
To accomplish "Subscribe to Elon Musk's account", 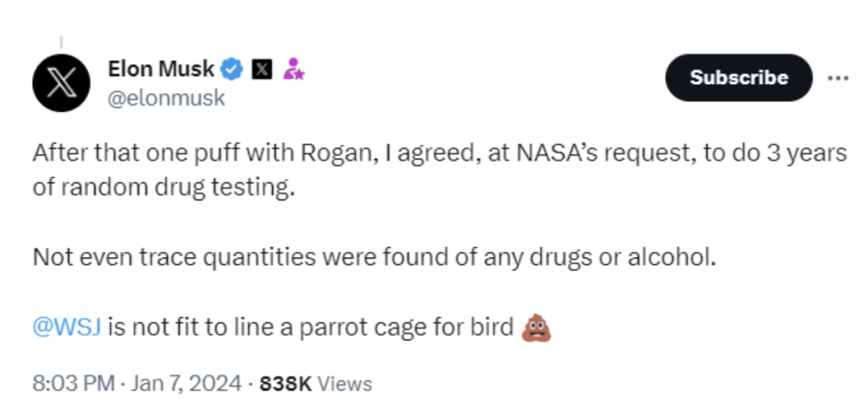I will [738, 77].
